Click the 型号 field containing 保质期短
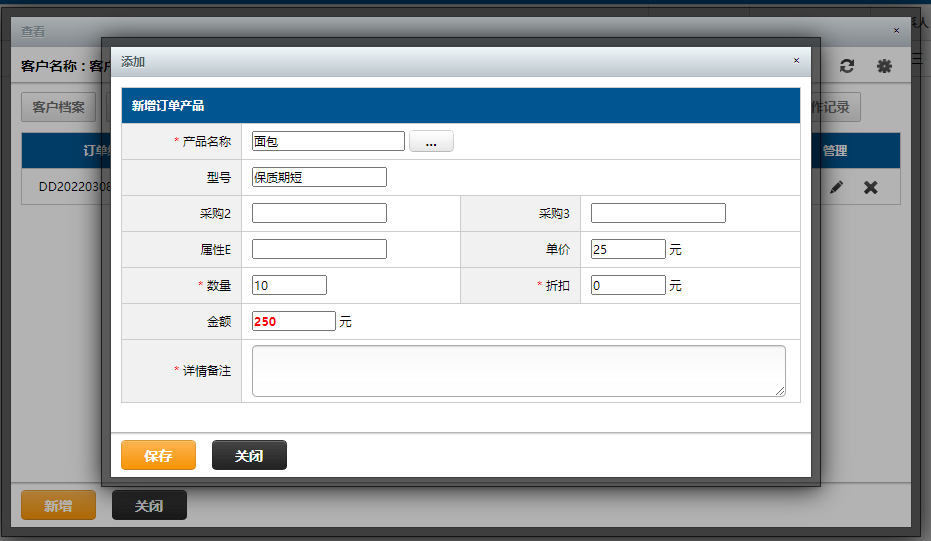 coord(319,177)
